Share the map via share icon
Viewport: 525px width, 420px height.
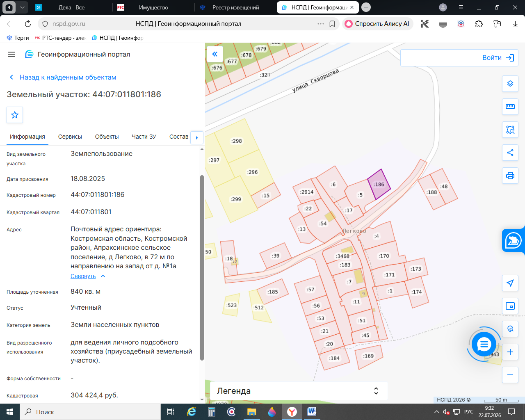pos(510,153)
